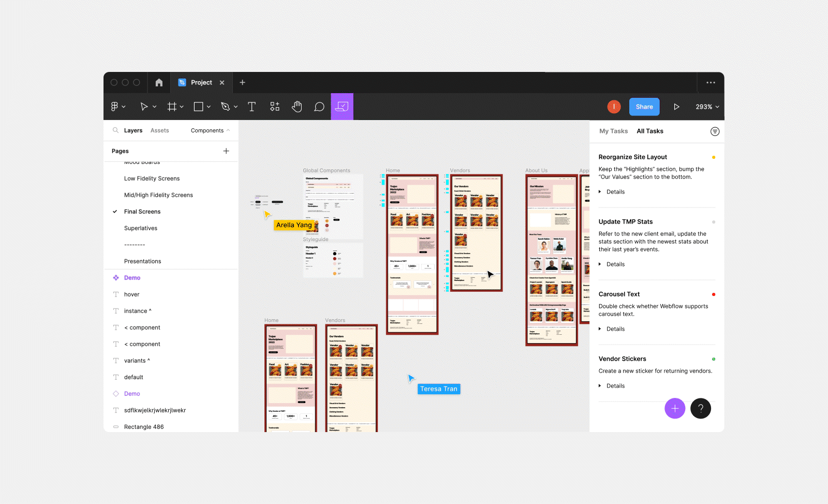The image size is (828, 504).
Task: Click the red status dot on Carousel Text
Action: pos(714,294)
